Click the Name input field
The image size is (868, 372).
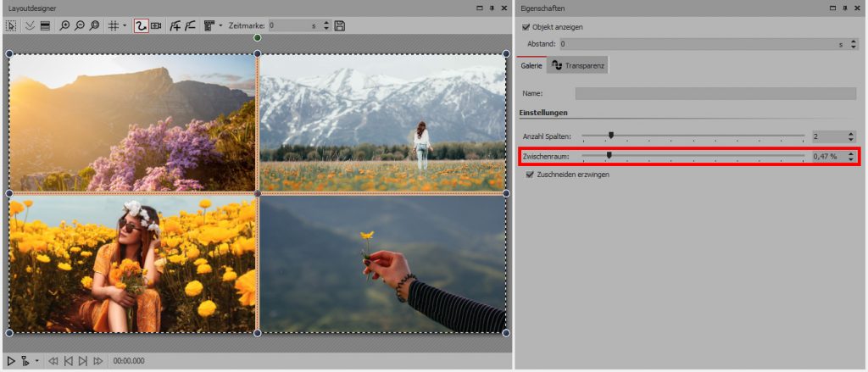point(716,93)
